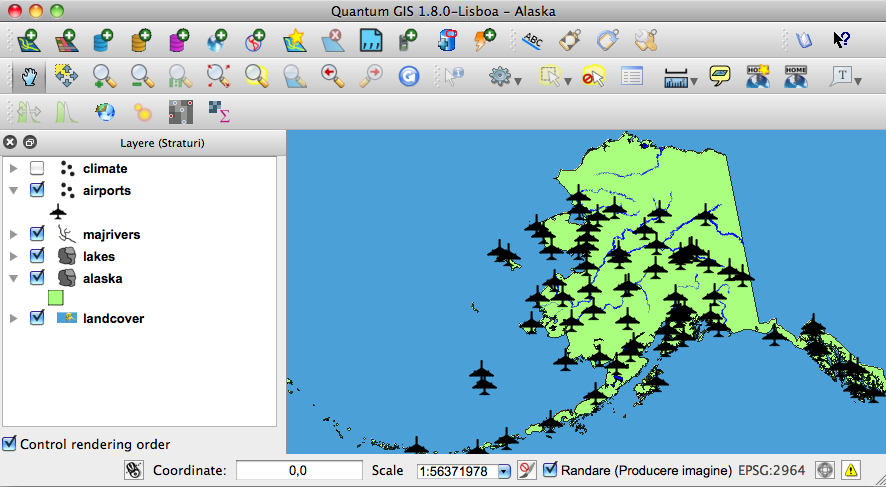Uncheck the lakes layer checkbox
Image resolution: width=886 pixels, height=487 pixels.
(x=37, y=256)
